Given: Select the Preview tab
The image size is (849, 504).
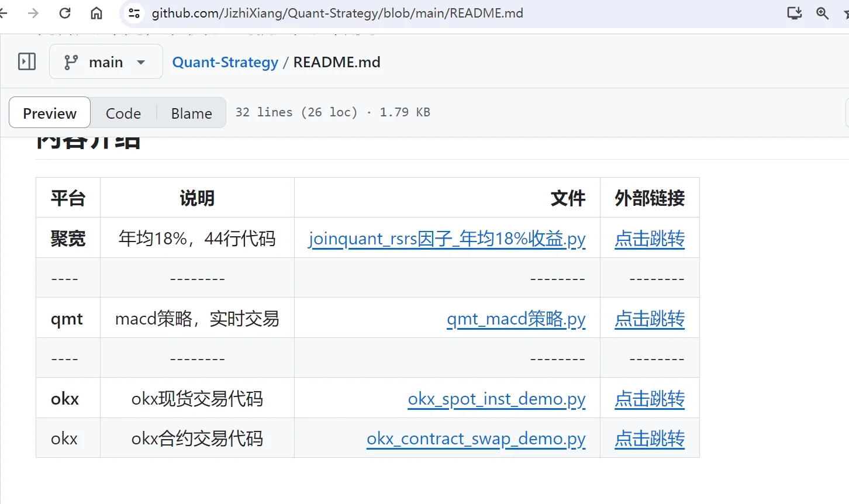Looking at the screenshot, I should click(x=49, y=112).
